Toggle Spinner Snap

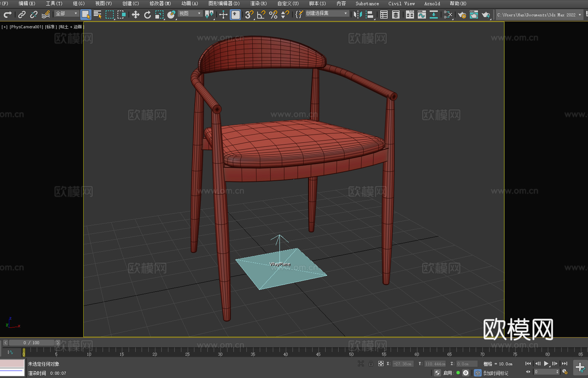pyautogui.click(x=285, y=15)
